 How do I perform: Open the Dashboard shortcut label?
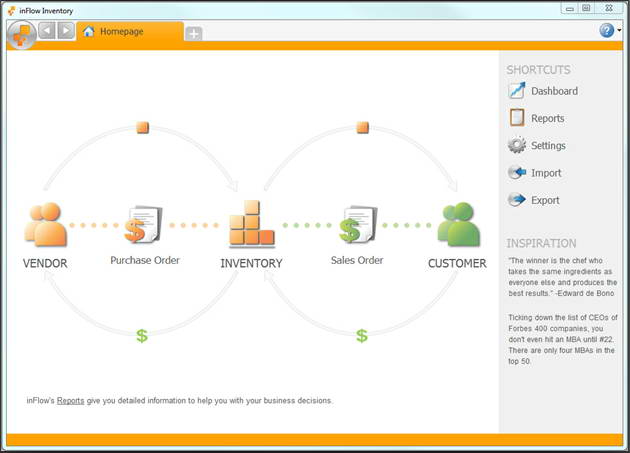click(554, 91)
